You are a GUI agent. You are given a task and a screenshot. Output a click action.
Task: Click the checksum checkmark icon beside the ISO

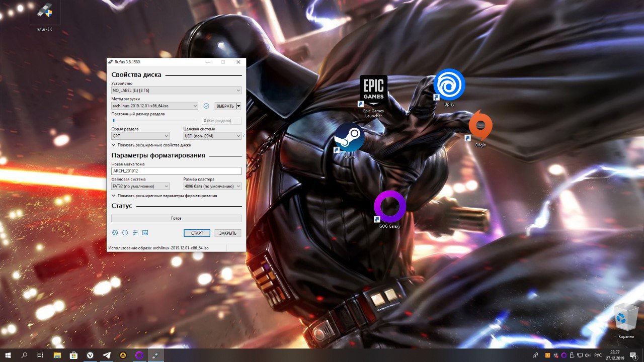point(206,106)
